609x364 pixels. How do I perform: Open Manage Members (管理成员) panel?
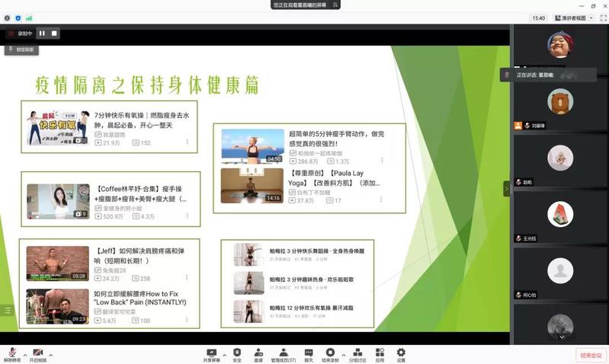click(283, 354)
